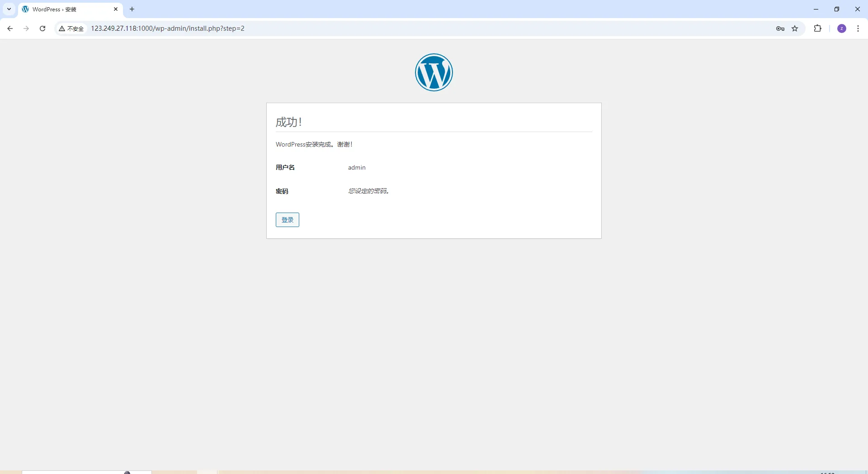Select the WordPress › 安装 tab
This screenshot has width=868, height=474.
coord(71,9)
